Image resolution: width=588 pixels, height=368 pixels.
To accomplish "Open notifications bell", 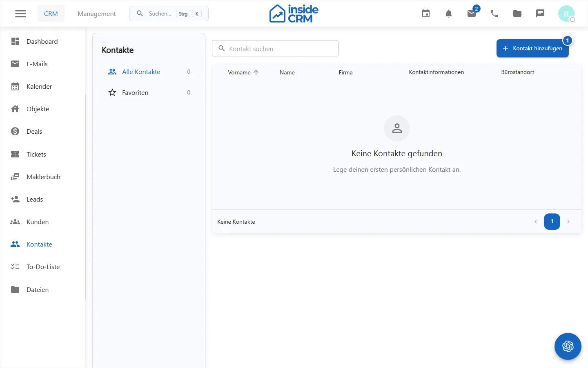I will [449, 13].
